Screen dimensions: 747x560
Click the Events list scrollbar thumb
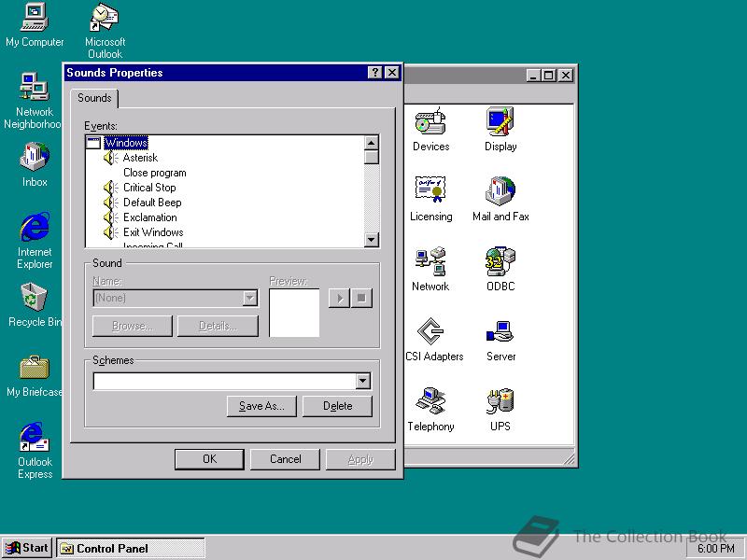point(371,157)
